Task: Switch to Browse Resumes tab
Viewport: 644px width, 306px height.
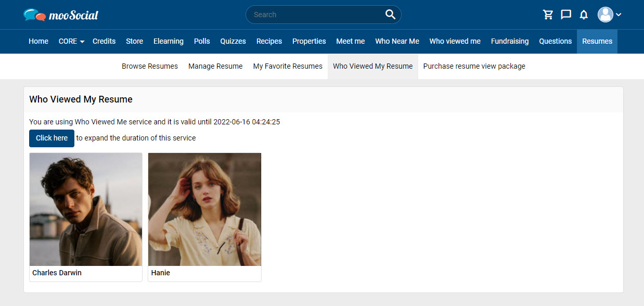Action: (150, 66)
